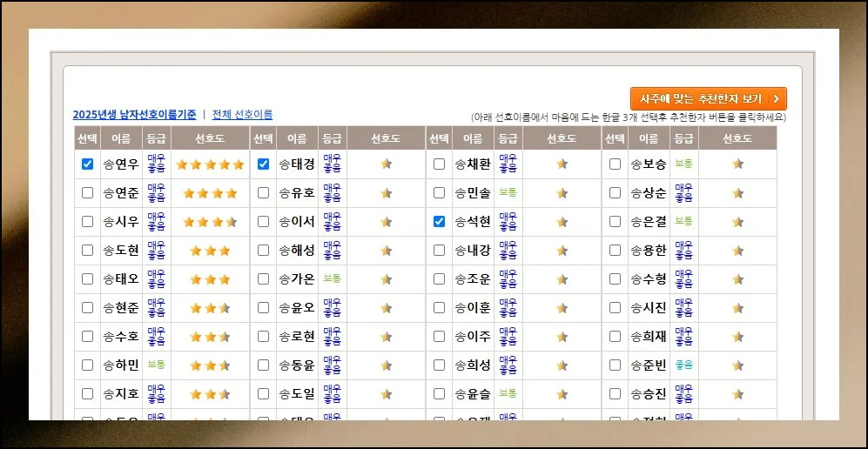Tick the checkbox for 송시우
Screen dimensions: 868x449
coord(87,222)
